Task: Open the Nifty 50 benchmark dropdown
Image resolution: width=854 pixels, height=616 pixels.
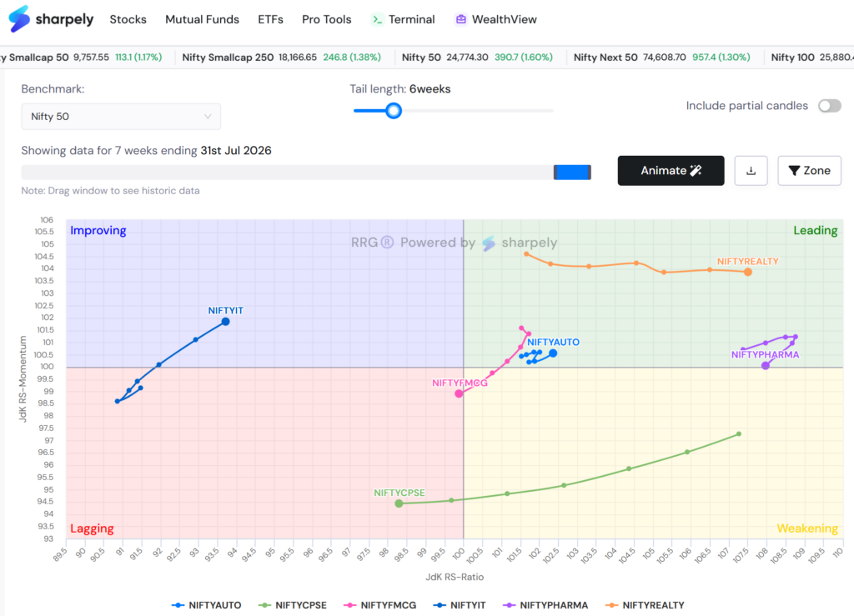Action: 121,117
